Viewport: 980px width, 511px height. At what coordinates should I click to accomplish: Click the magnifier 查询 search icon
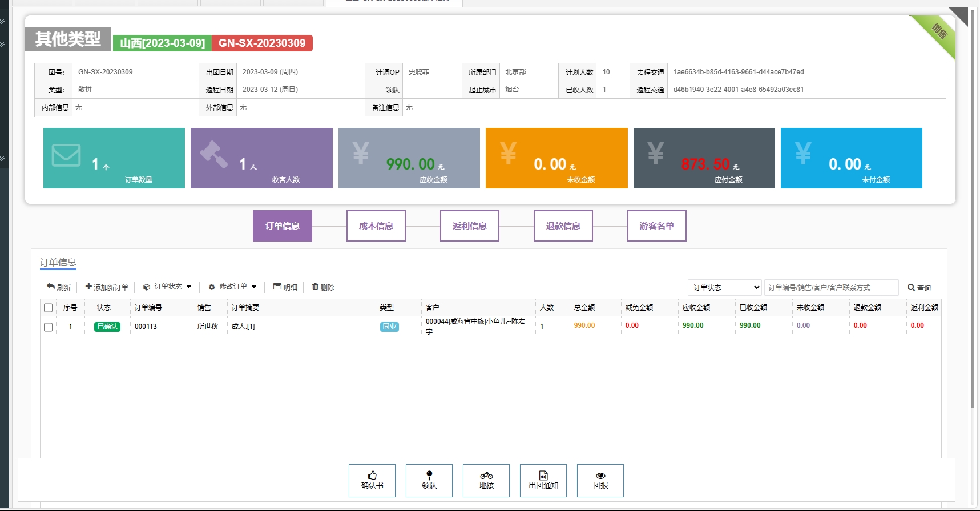pyautogui.click(x=911, y=287)
